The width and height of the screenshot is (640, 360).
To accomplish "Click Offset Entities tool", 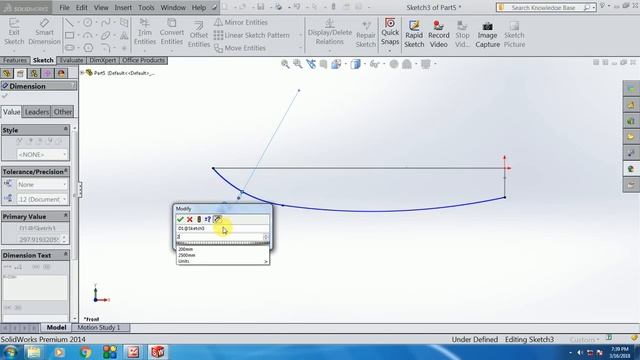I will [x=199, y=35].
